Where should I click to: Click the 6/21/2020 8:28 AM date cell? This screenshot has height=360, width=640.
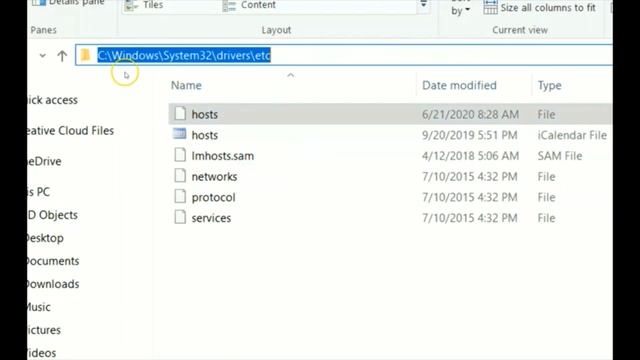pos(470,114)
